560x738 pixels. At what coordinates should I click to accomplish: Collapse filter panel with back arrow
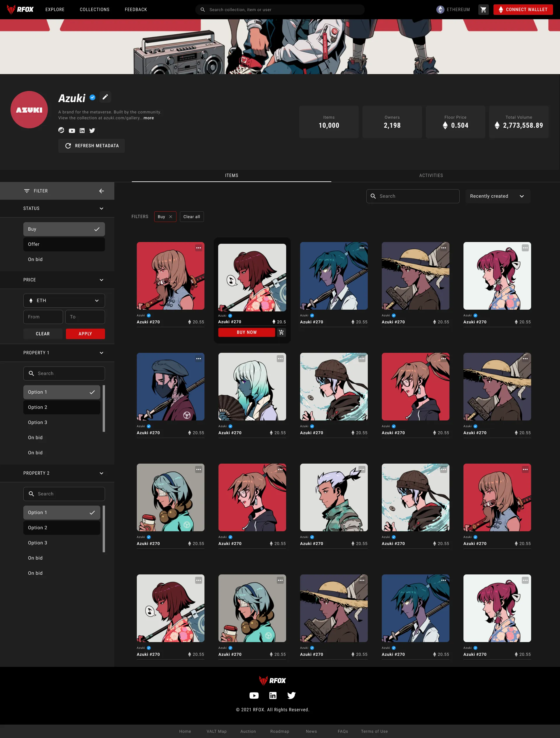click(101, 191)
